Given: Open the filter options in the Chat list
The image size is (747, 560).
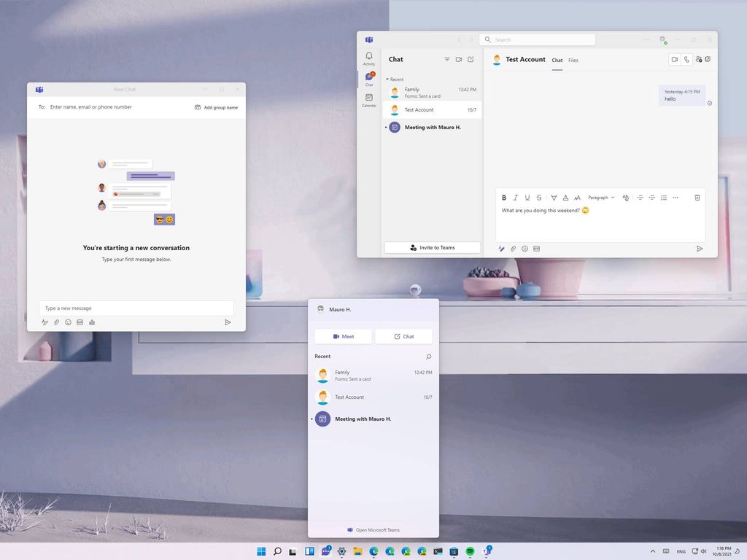Looking at the screenshot, I should coord(446,59).
